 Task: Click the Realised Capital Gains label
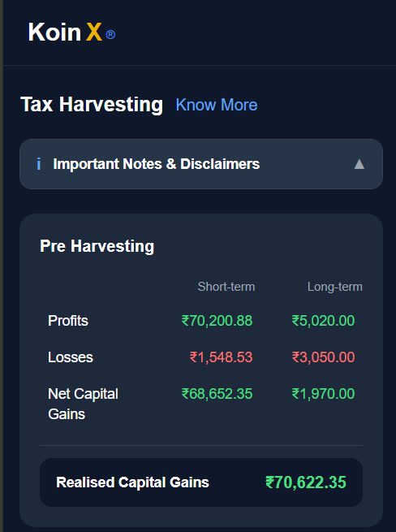coord(132,482)
